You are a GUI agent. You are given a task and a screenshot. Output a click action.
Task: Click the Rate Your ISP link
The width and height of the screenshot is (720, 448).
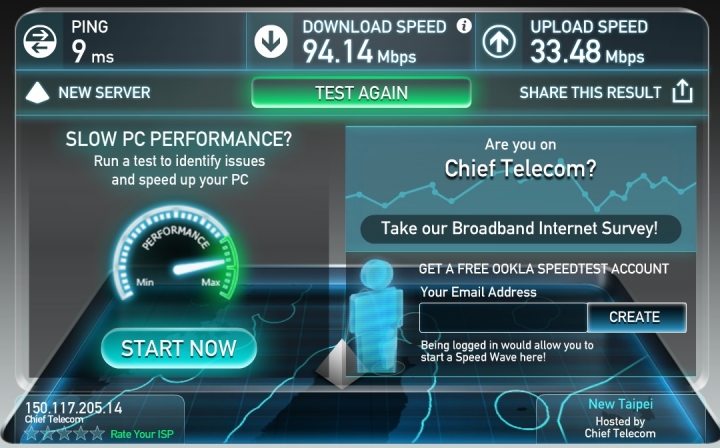[x=142, y=434]
